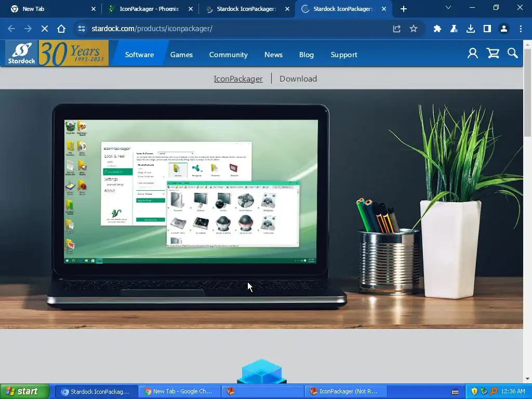Open the shopping cart icon

tap(493, 54)
